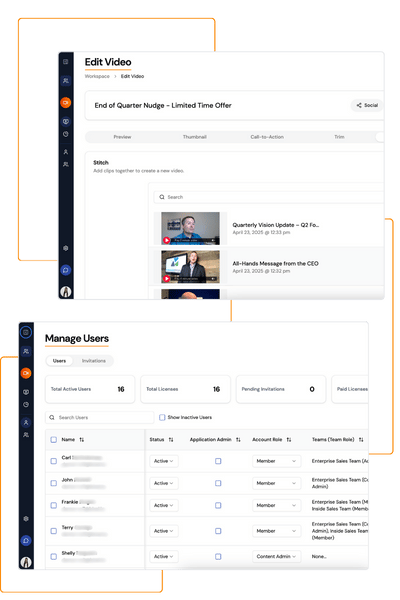Switch to the Invitations tab

tap(93, 361)
